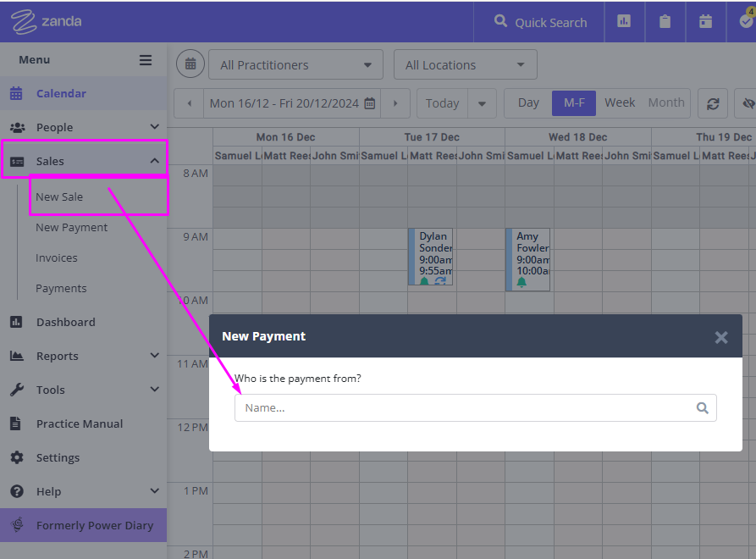Expand the Help menu chevron
756x559 pixels.
point(154,491)
